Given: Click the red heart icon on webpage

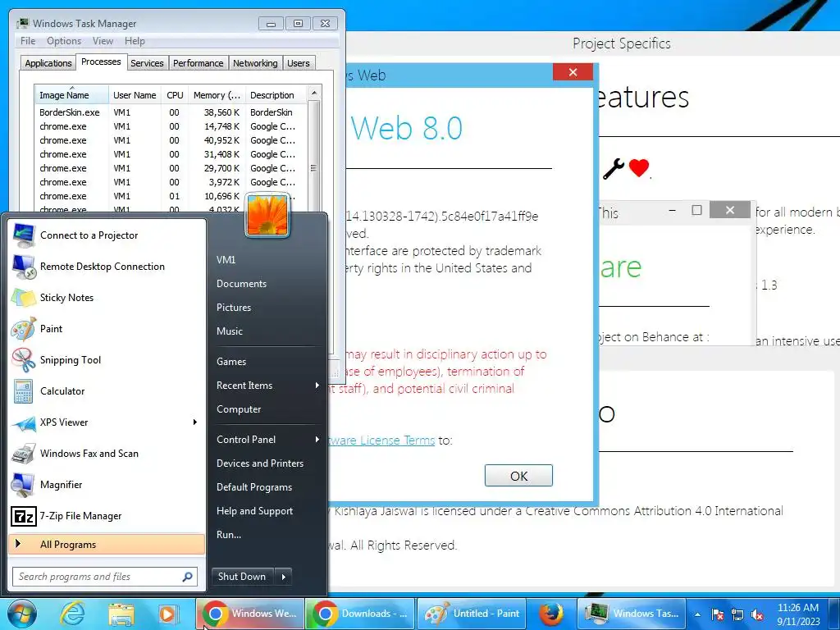Looking at the screenshot, I should (638, 168).
